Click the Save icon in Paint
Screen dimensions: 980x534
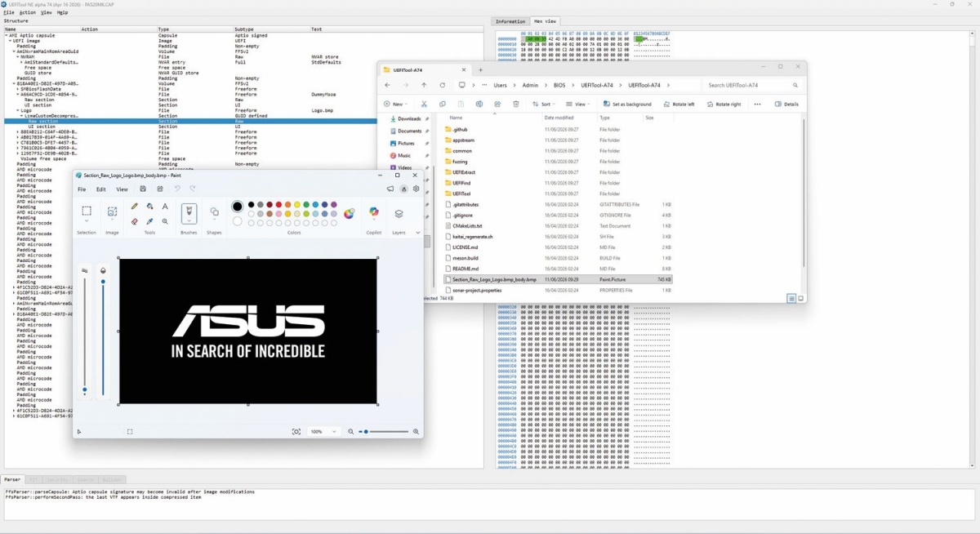(143, 189)
